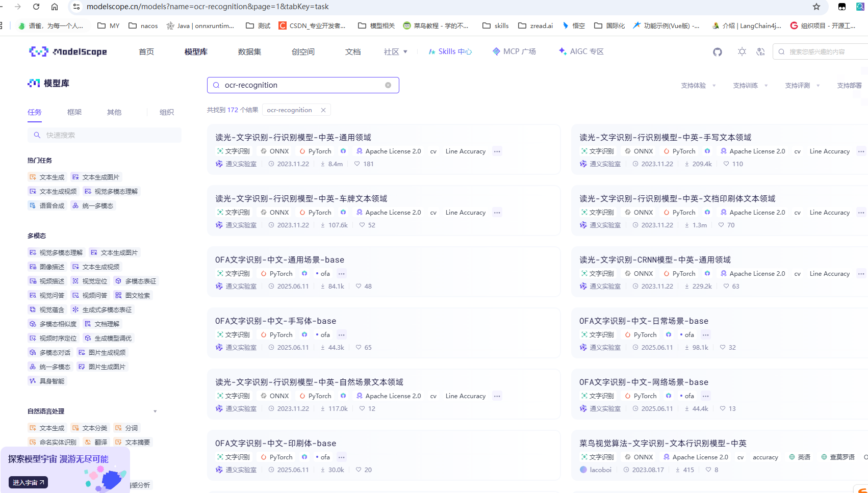Select the 文本摘要 task

[x=132, y=443]
